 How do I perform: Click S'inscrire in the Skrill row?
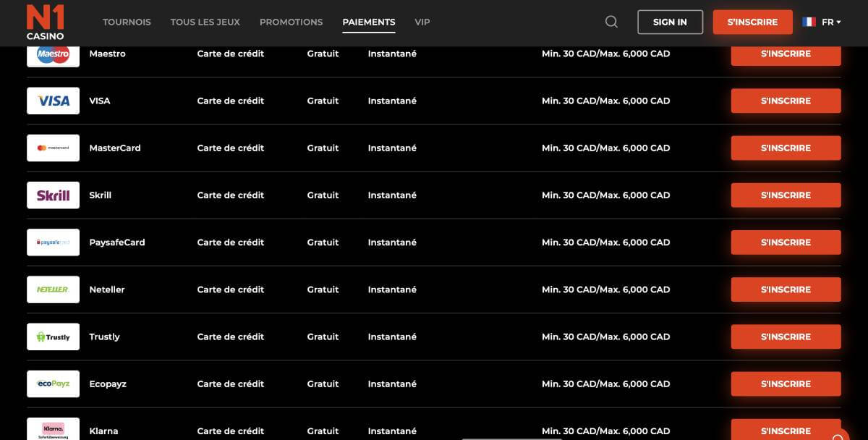click(786, 195)
